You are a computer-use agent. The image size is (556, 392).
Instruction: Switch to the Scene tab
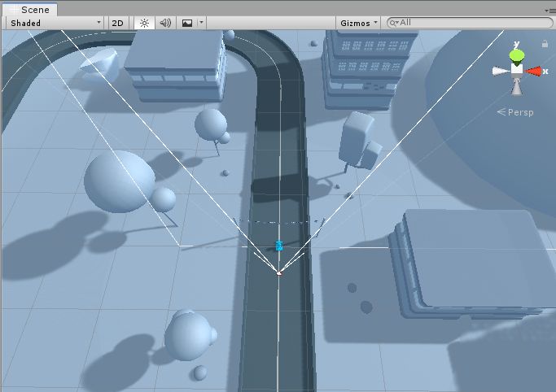30,10
